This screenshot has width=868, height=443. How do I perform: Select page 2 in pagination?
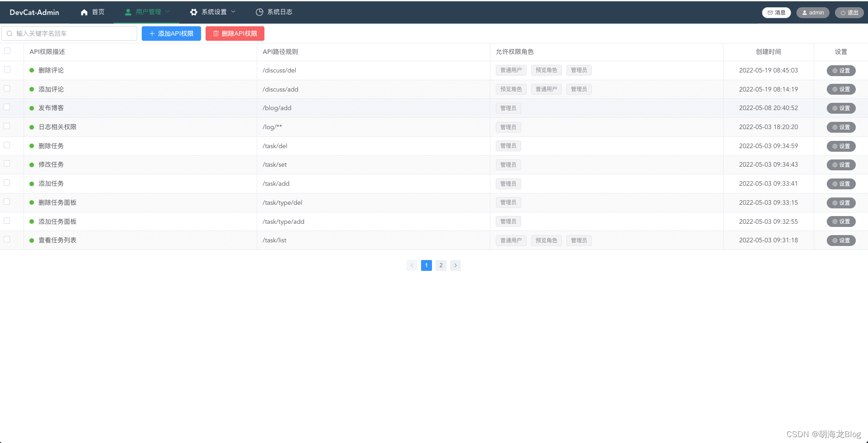(441, 265)
